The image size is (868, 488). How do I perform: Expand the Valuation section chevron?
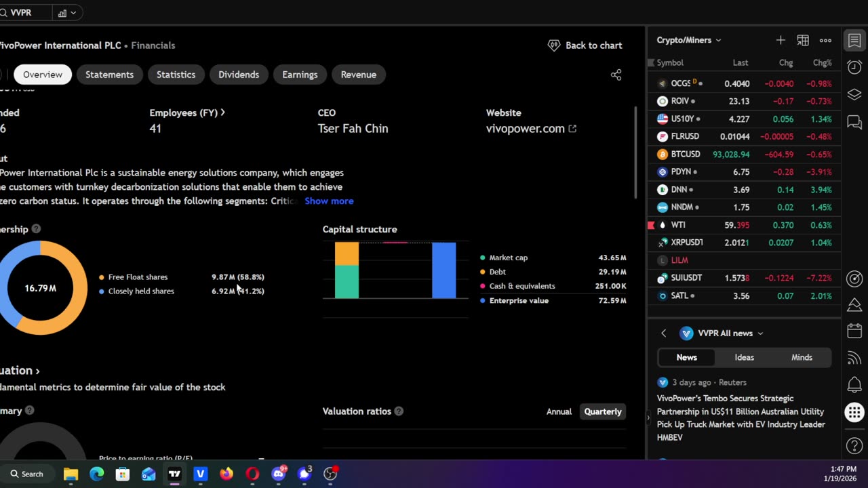point(37,371)
